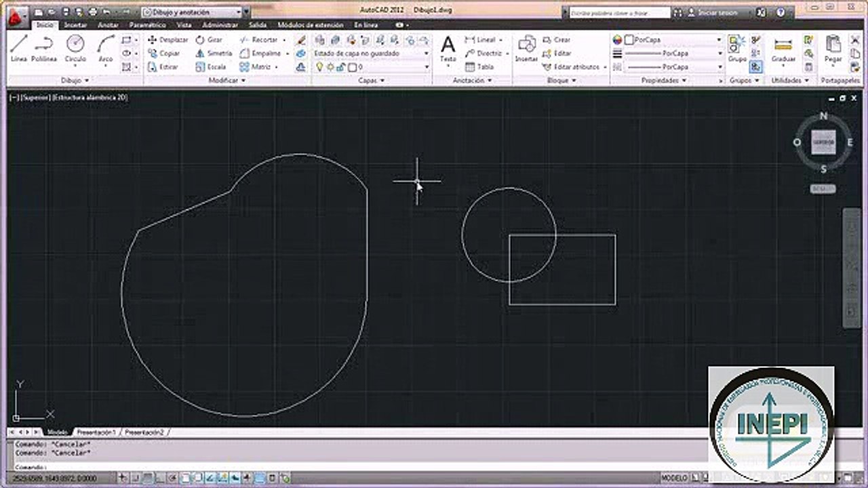
Task: Click the Girar tool
Action: click(209, 40)
